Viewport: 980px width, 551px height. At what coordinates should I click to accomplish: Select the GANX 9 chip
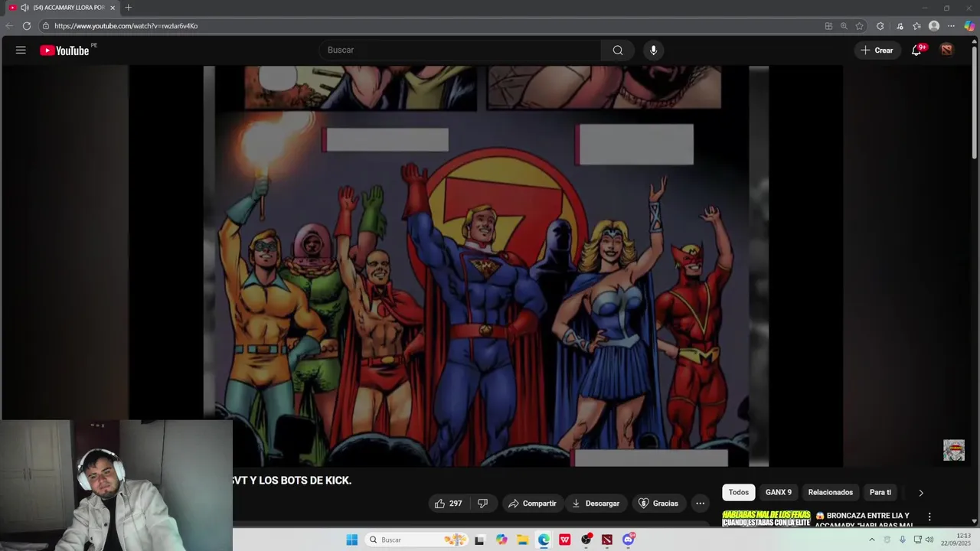[779, 492]
